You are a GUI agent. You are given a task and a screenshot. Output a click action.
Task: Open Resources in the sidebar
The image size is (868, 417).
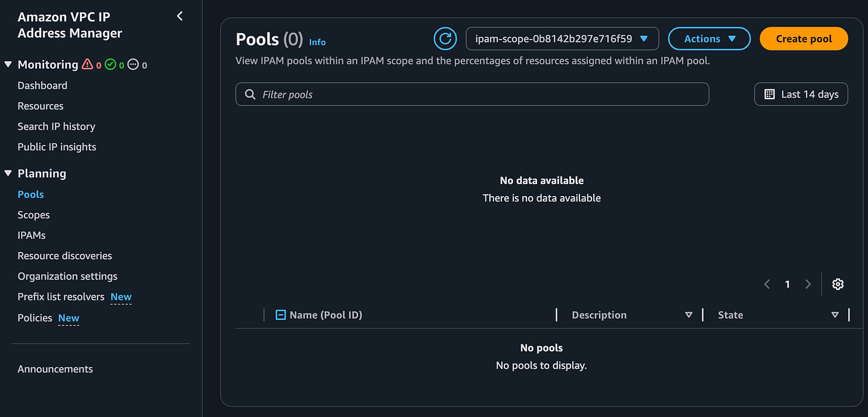click(x=41, y=106)
